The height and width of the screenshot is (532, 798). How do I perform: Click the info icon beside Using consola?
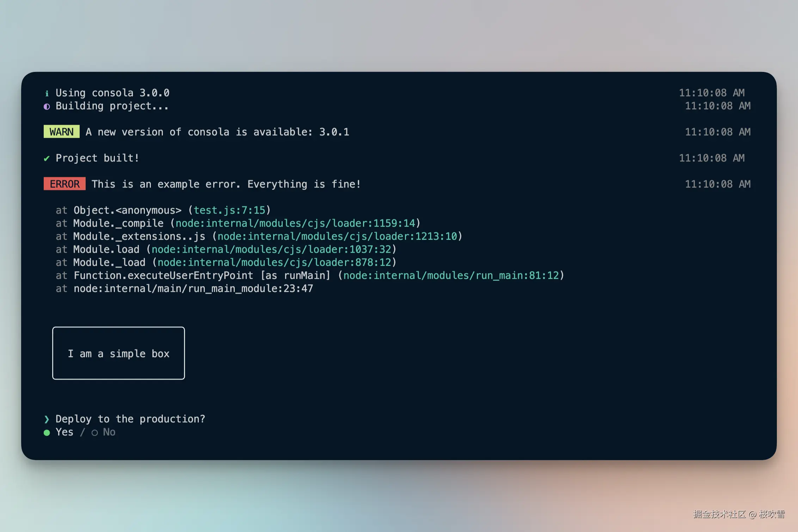click(x=47, y=93)
